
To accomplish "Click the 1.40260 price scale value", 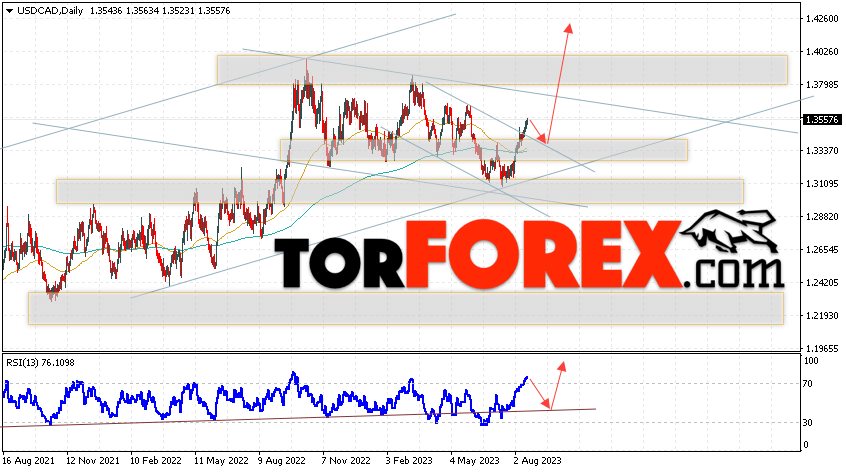I will tap(822, 52).
